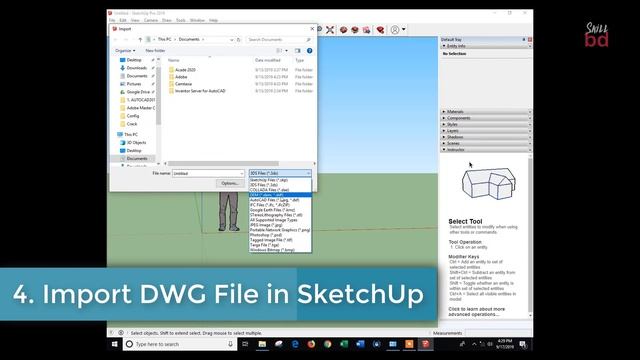This screenshot has height=360, width=640.
Task: Click the Cortana microphone icon
Action: (230, 344)
